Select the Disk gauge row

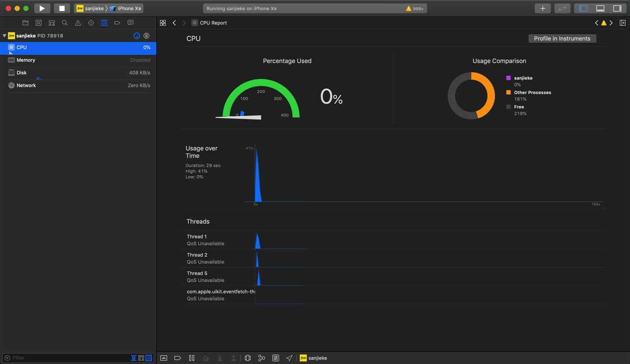(x=78, y=73)
